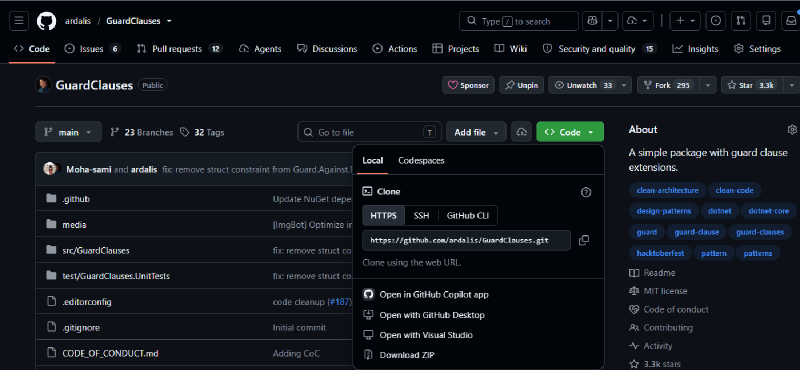Open the src/GuardClauses folder
800x370 pixels.
point(96,251)
